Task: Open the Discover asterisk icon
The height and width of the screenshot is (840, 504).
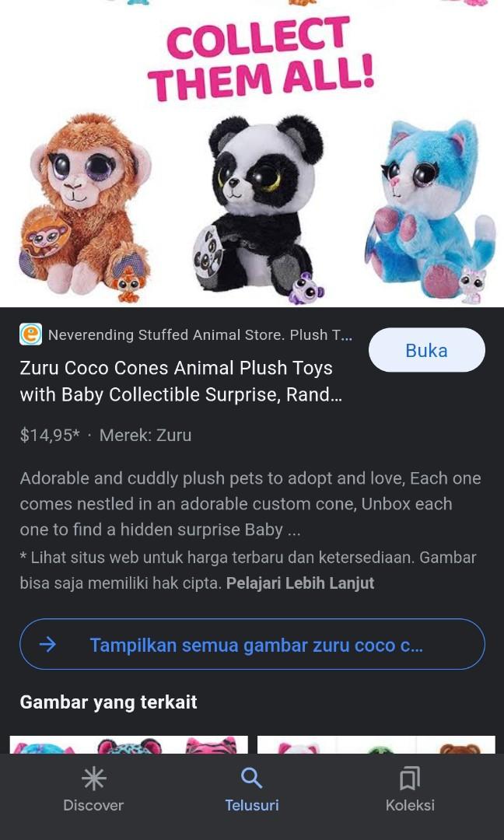Action: [x=94, y=779]
